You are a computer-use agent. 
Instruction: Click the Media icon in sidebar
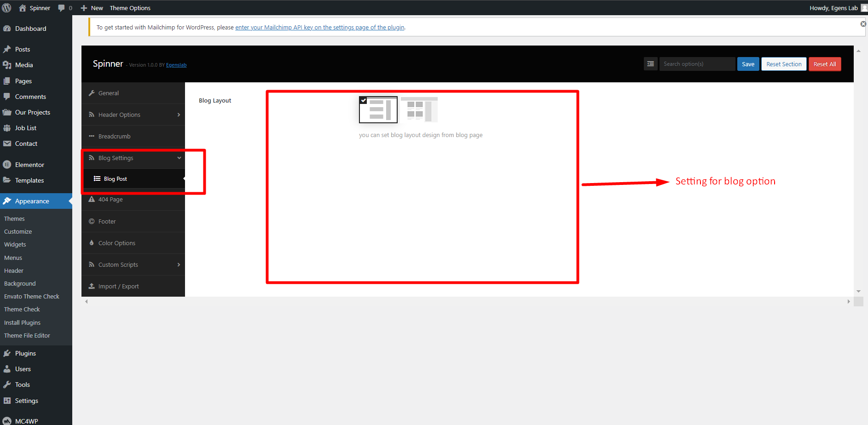coord(7,65)
